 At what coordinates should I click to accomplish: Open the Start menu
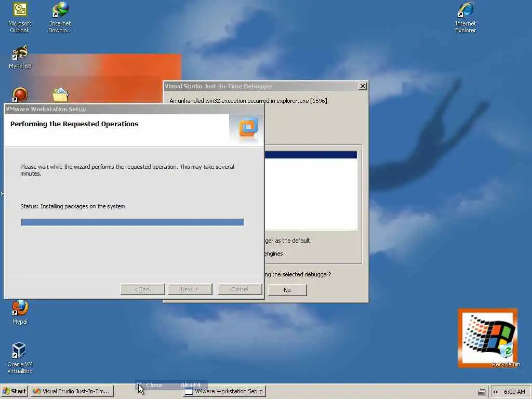click(14, 391)
